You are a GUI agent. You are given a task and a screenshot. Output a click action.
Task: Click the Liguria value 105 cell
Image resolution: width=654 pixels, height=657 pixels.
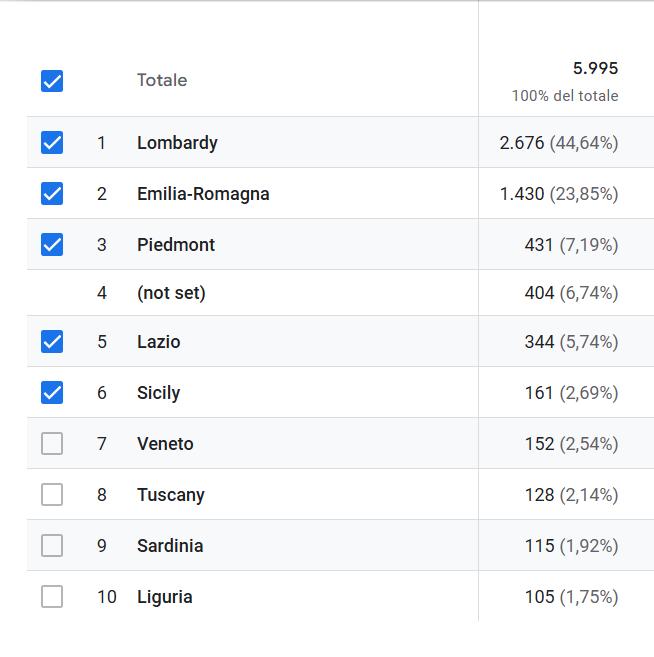[570, 597]
